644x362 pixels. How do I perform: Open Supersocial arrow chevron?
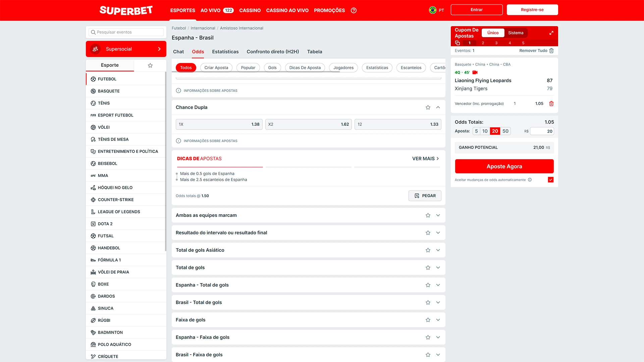(159, 49)
